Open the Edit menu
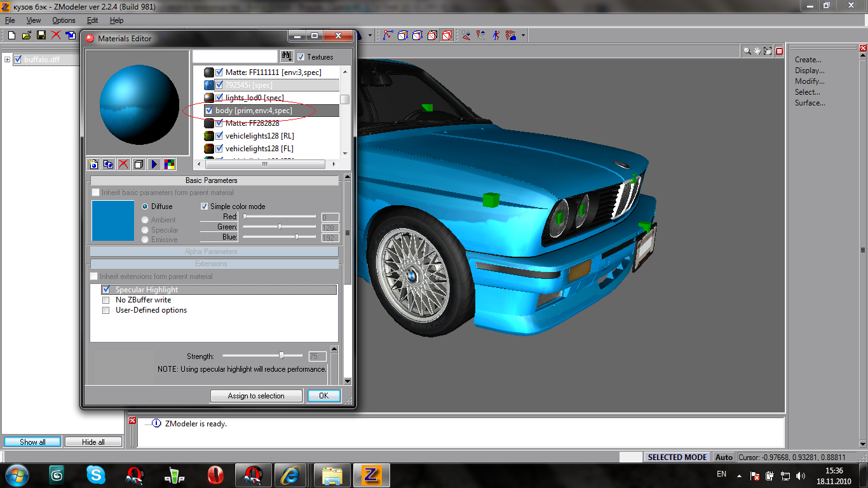Image resolution: width=868 pixels, height=488 pixels. click(x=92, y=20)
